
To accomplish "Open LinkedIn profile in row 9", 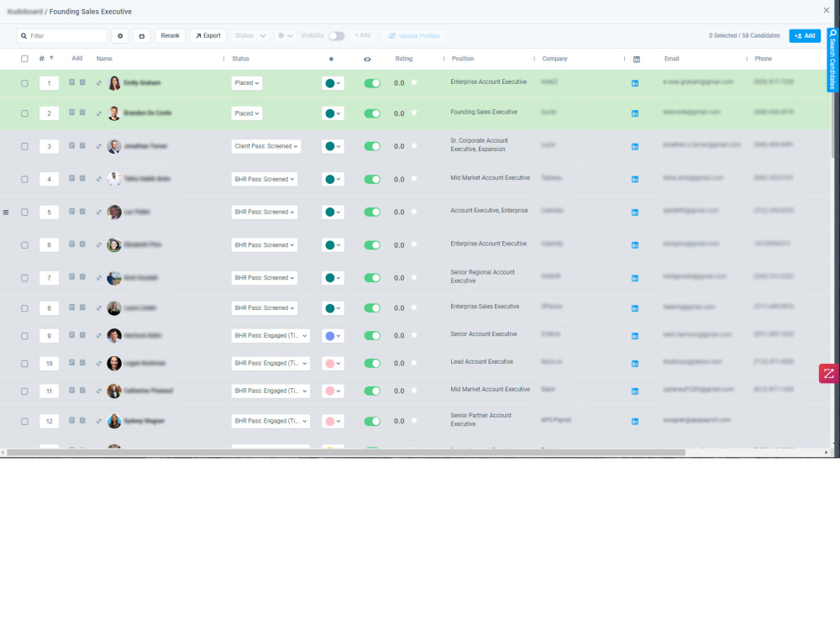I will tap(635, 337).
